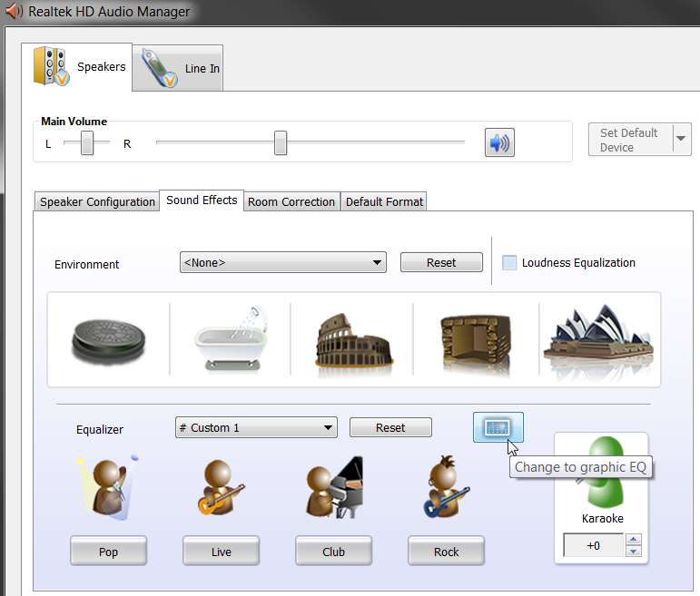The height and width of the screenshot is (596, 700).
Task: Open the Line In device tab
Action: click(x=178, y=68)
